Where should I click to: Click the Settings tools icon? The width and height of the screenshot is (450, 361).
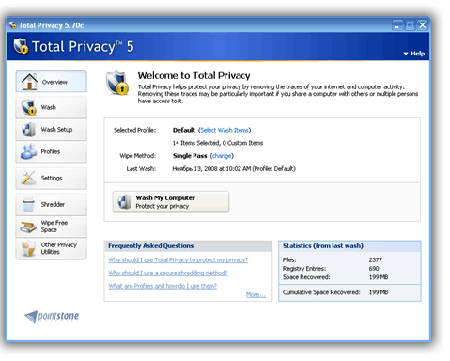29,178
